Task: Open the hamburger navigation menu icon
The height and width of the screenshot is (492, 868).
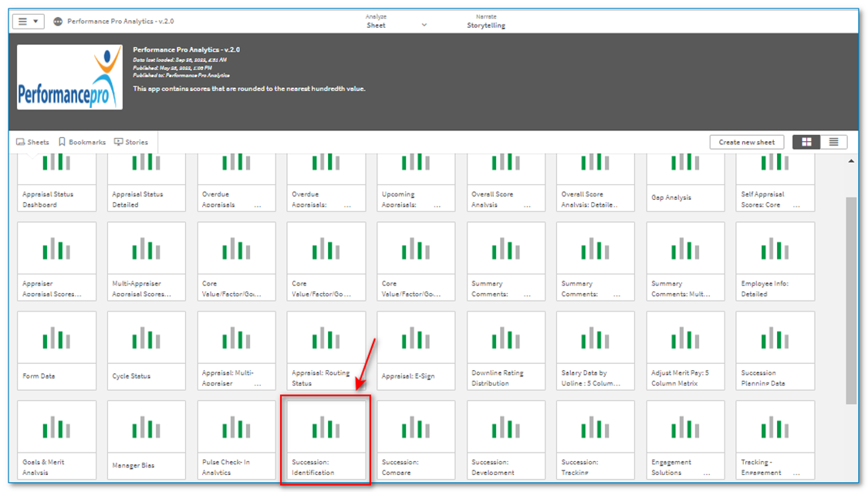Action: coord(22,21)
